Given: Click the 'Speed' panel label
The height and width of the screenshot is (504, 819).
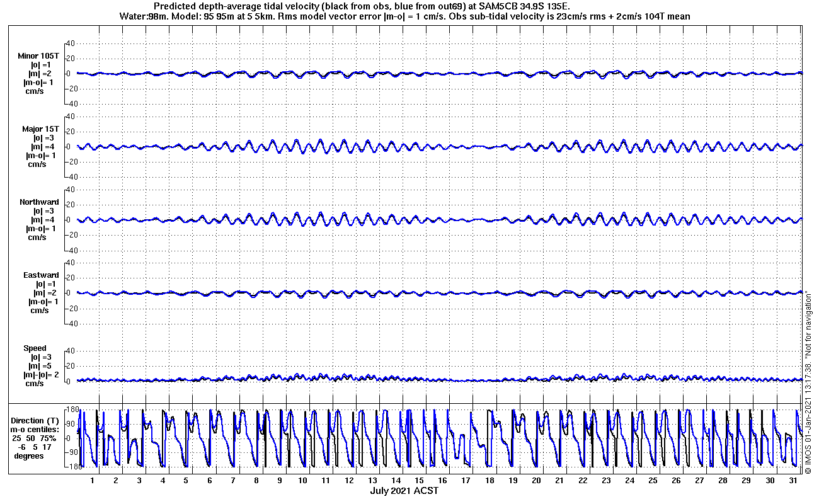Looking at the screenshot, I should point(35,348).
